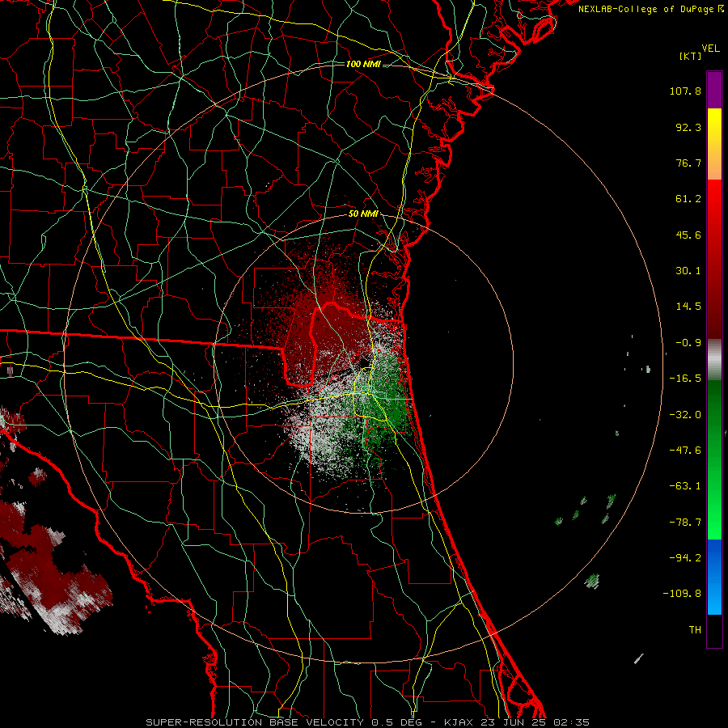Screen dimensions: 728x728
Task: Click the yellow-orange segment of the color bar
Action: pyautogui.click(x=714, y=144)
